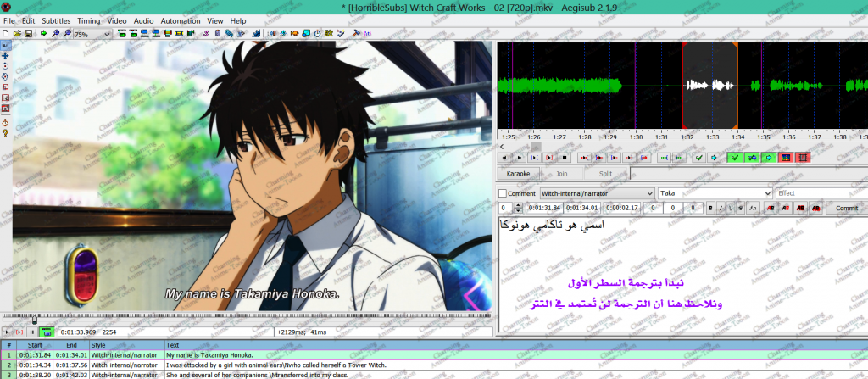Click the Commit button

coord(846,207)
